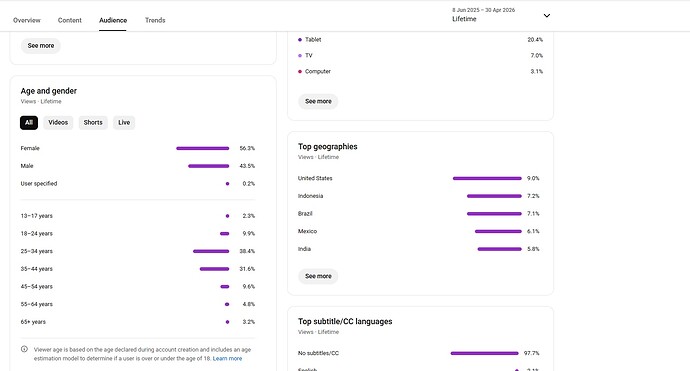The width and height of the screenshot is (690, 371).
Task: Select the 13–17 years row
Action: tap(138, 216)
